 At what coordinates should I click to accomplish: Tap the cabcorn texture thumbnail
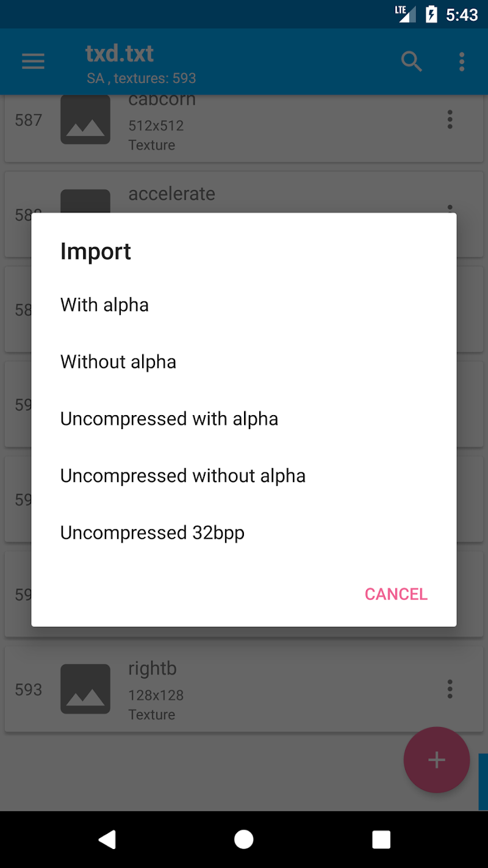click(85, 120)
